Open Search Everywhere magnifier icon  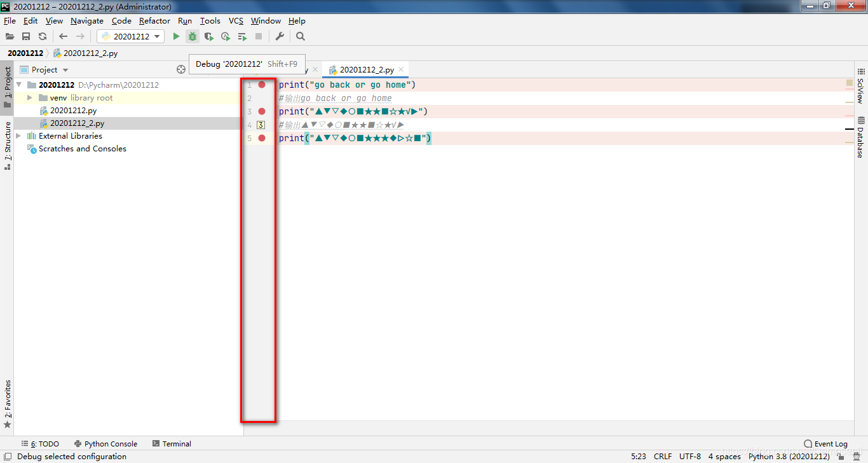click(301, 36)
